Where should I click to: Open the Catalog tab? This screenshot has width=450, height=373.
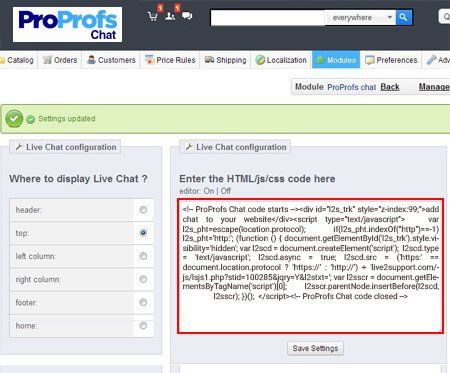tap(17, 60)
